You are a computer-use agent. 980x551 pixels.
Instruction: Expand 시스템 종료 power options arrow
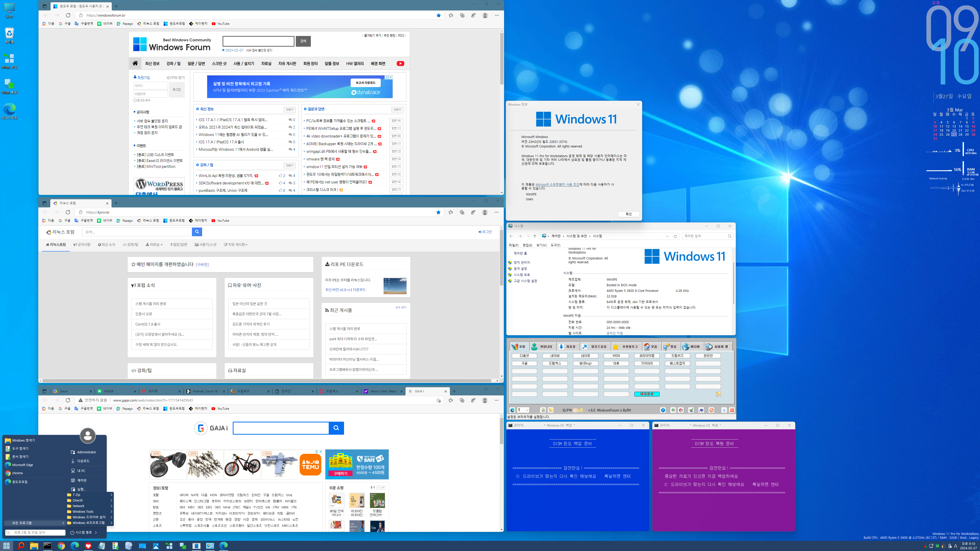96,532
